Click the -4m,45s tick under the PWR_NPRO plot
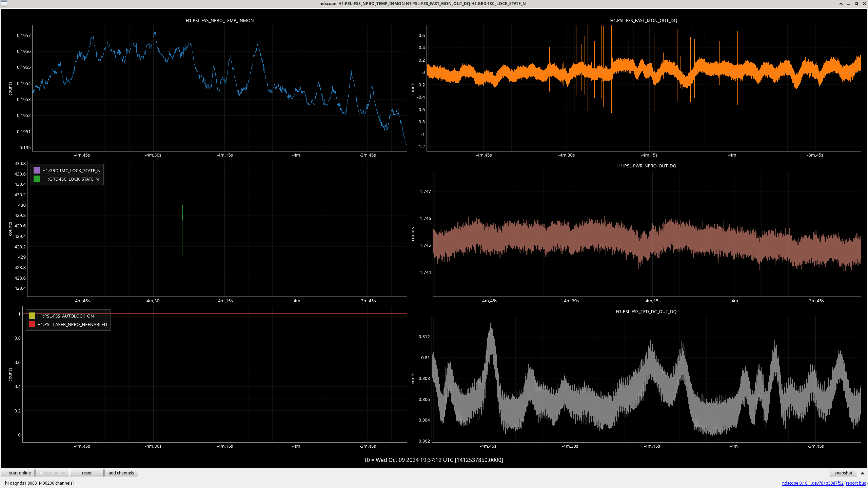868x488 pixels. 489,301
